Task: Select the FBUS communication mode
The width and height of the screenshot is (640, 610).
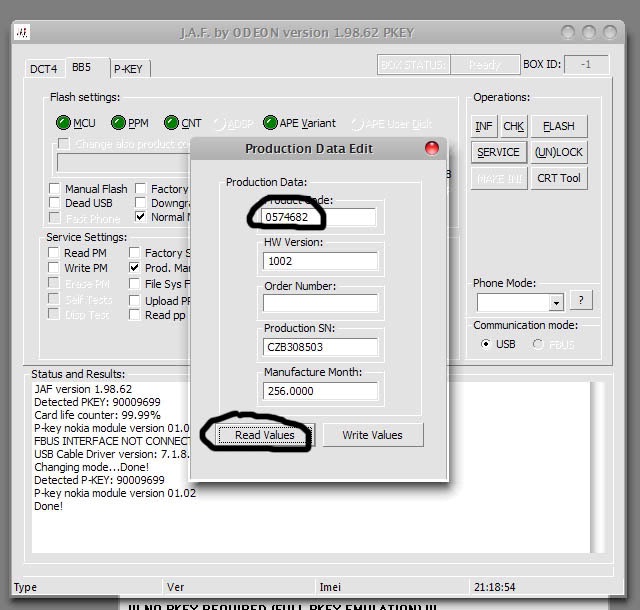Action: 538,344
